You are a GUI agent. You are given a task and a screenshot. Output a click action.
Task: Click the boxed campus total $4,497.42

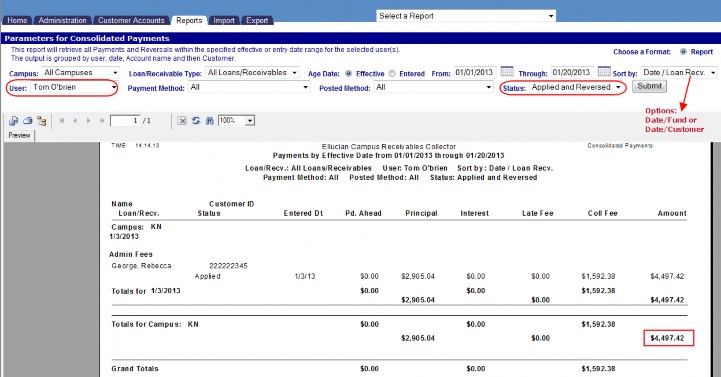pyautogui.click(x=668, y=338)
